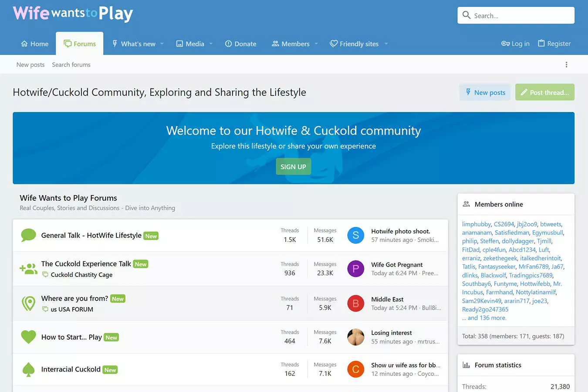588x392 pixels.
Task: Open the Donate menu item
Action: (x=240, y=44)
